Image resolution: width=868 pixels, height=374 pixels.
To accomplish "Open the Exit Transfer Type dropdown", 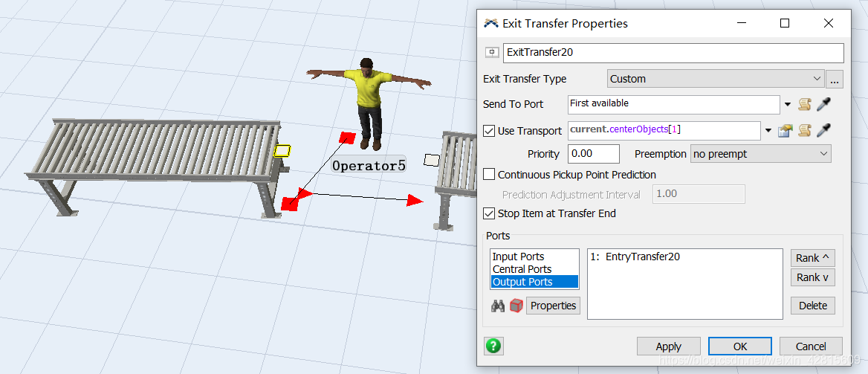I will tap(716, 79).
